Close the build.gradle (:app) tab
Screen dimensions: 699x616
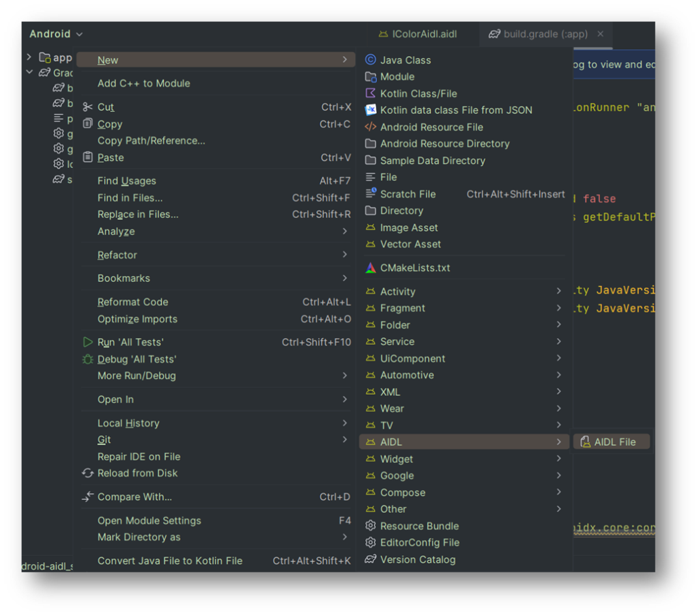point(601,34)
